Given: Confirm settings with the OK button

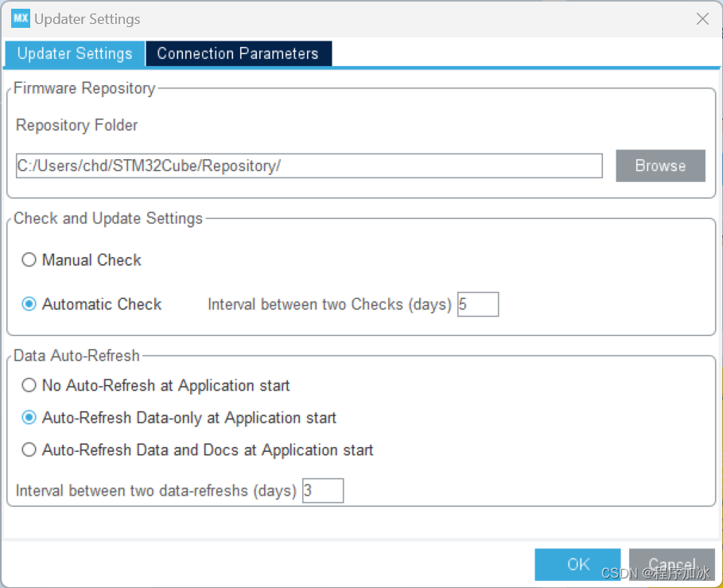Looking at the screenshot, I should (x=577, y=564).
